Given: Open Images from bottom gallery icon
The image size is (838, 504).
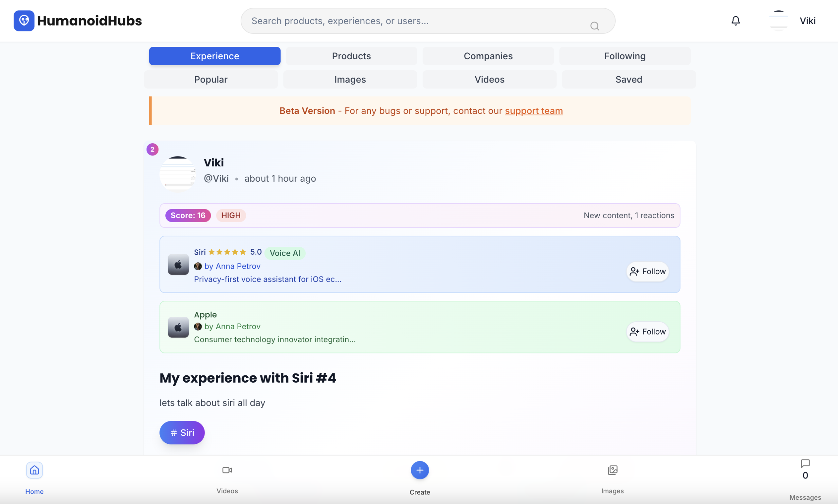Looking at the screenshot, I should coord(612,470).
